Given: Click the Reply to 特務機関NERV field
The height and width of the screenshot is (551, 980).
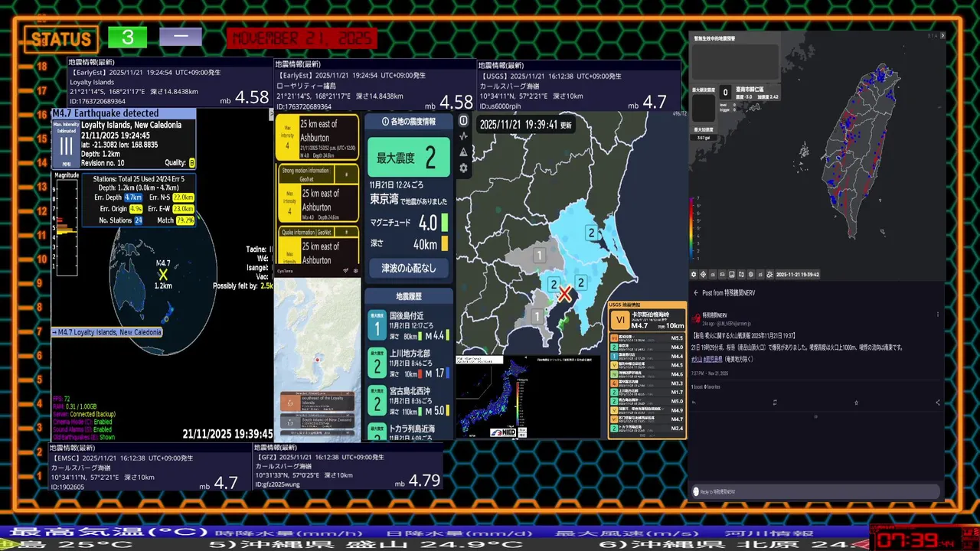Looking at the screenshot, I should [815, 491].
